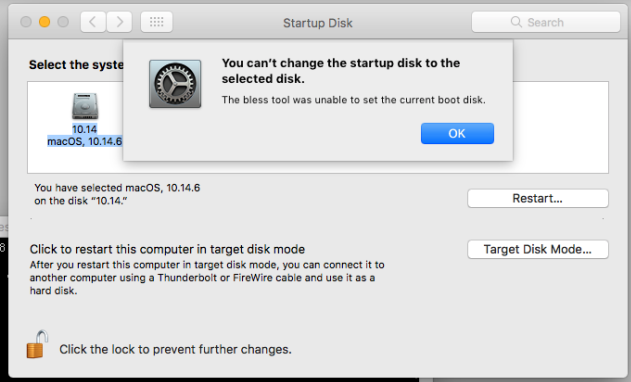
Task: Click the OK button in the alert
Action: click(457, 133)
